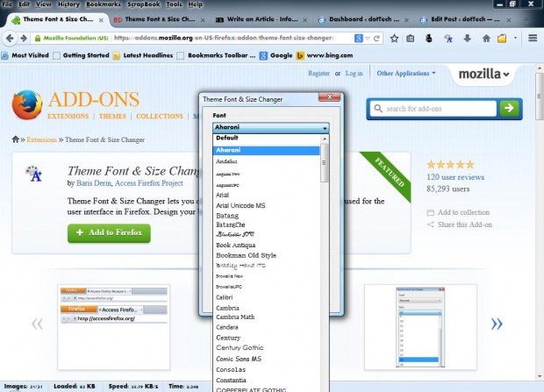Viewport: 544px width, 392px height.
Task: Open Most Visited bookmarks folder
Action: [x=25, y=55]
